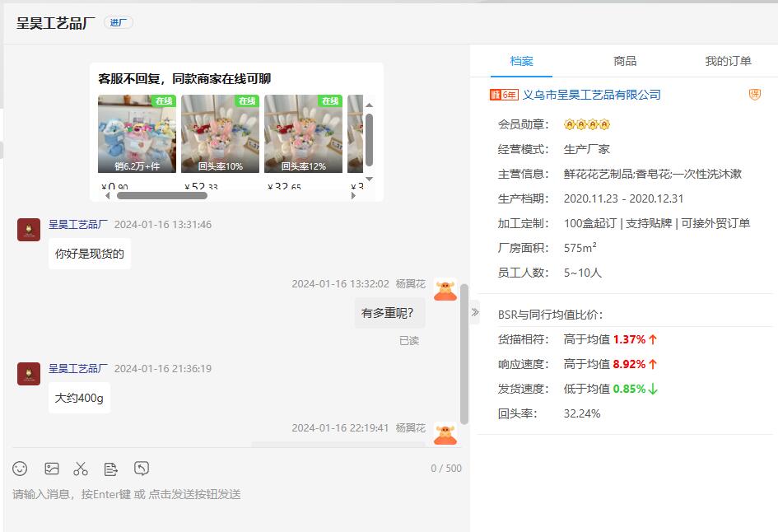Click the 进厂 button beside shop name
The width and height of the screenshot is (778, 532).
119,22
